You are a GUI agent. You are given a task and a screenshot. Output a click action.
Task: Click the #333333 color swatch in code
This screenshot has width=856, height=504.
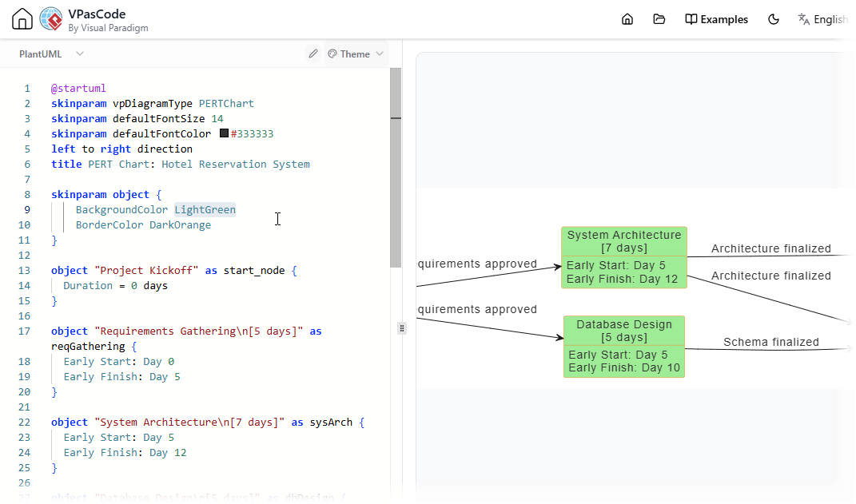point(224,133)
